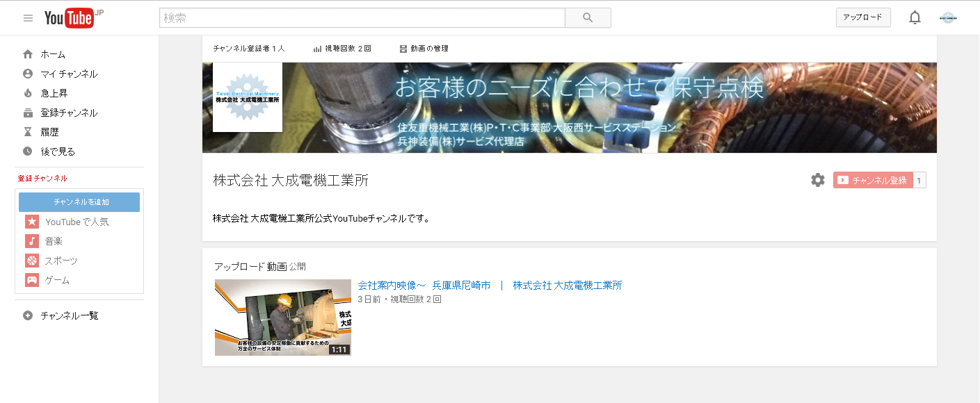Open the スポーツ channel link

coord(61,261)
